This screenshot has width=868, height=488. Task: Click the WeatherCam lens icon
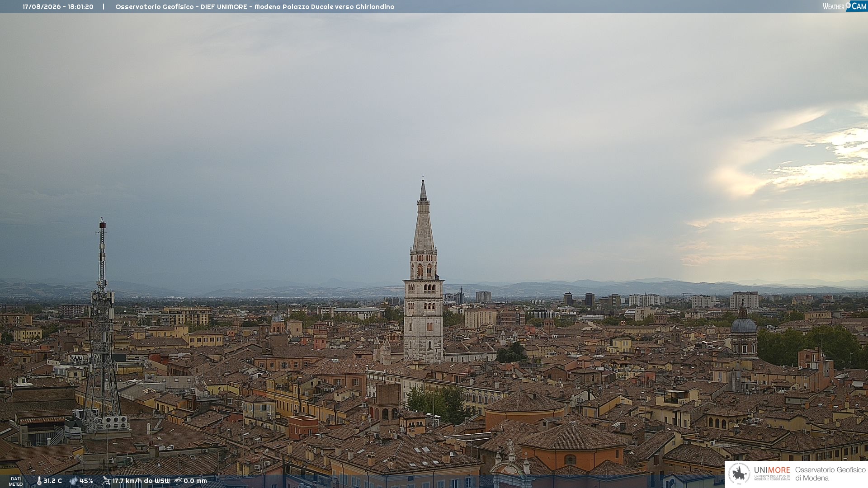[x=848, y=5]
